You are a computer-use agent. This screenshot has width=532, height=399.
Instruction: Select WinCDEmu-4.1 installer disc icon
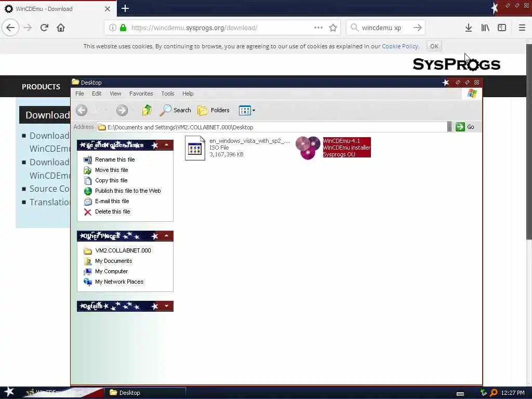(x=308, y=148)
